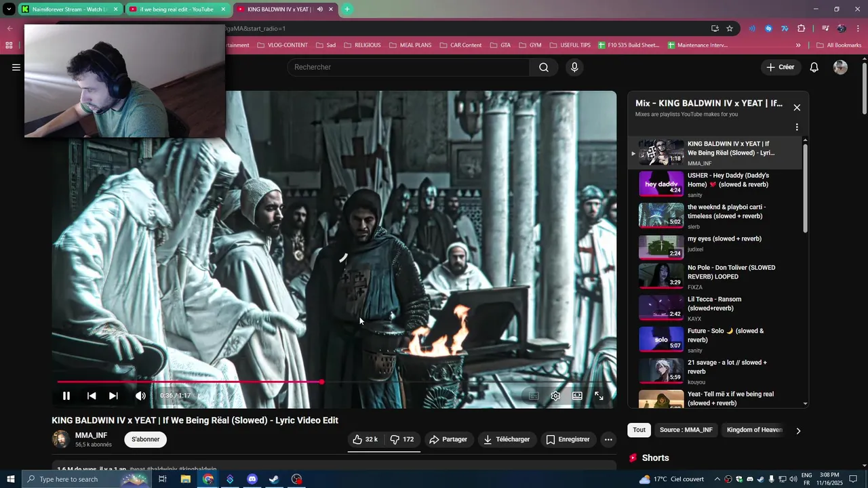Open a new browser tab

[347, 9]
